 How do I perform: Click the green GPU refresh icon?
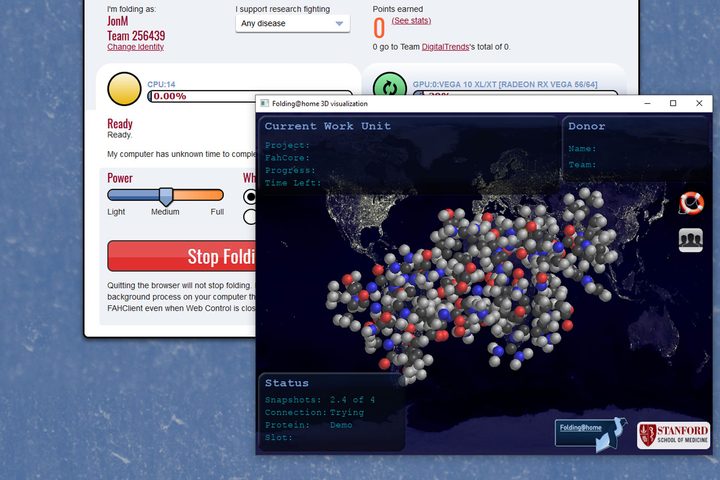pyautogui.click(x=389, y=85)
